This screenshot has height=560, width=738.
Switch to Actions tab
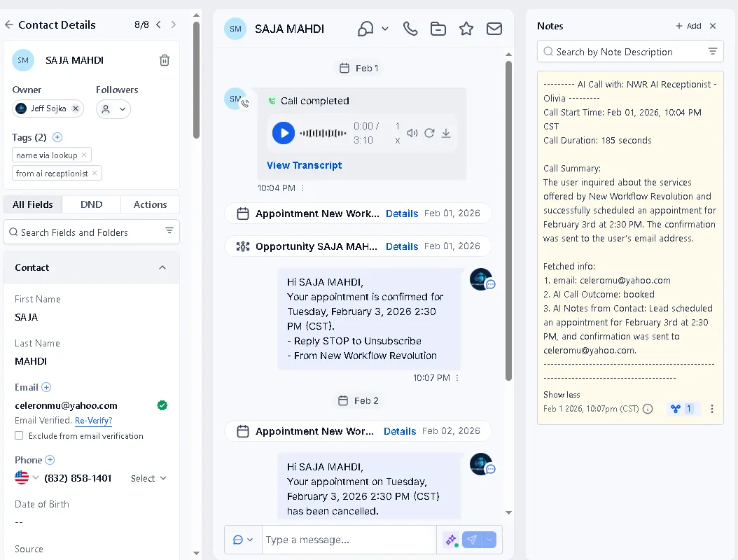150,204
